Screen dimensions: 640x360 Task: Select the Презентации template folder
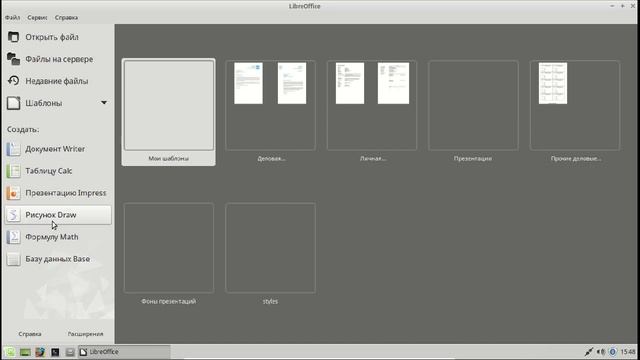click(x=473, y=112)
